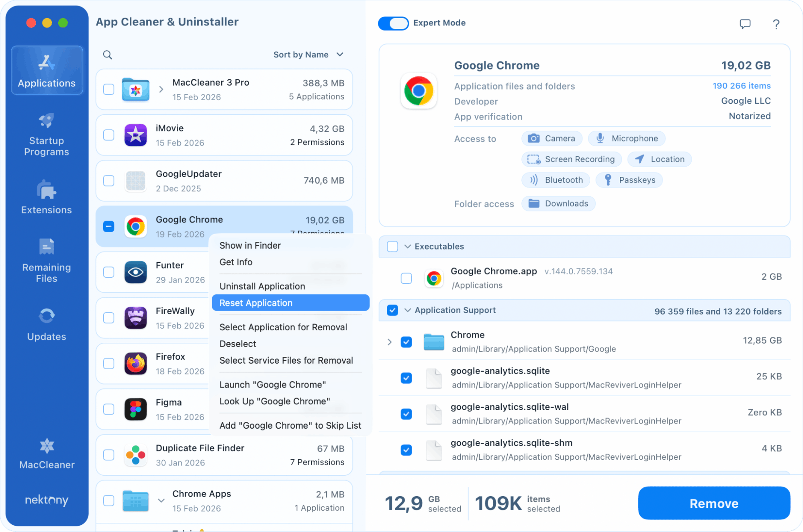Click the help question mark icon
The image size is (803, 532).
tap(776, 24)
